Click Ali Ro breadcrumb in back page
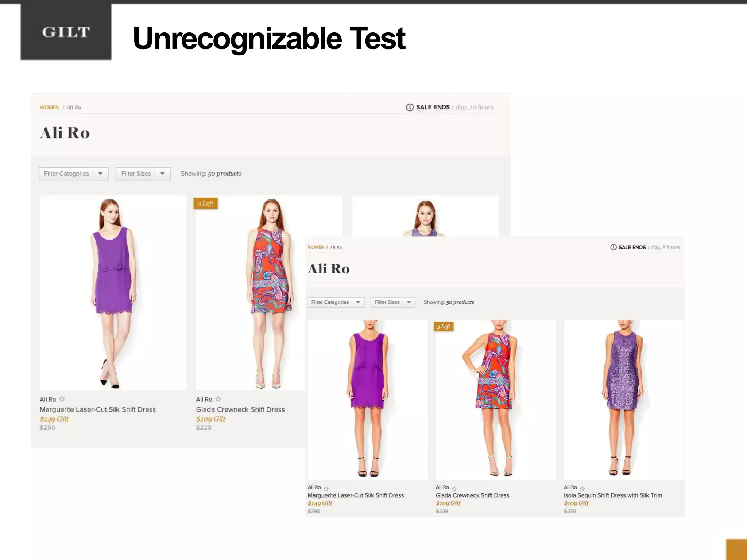The width and height of the screenshot is (747, 560). 74,108
